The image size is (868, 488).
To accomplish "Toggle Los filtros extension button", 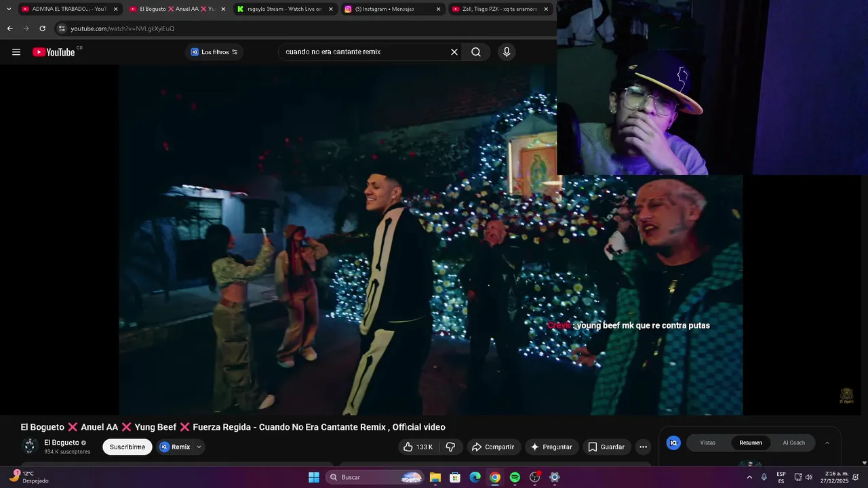I will [x=214, y=52].
